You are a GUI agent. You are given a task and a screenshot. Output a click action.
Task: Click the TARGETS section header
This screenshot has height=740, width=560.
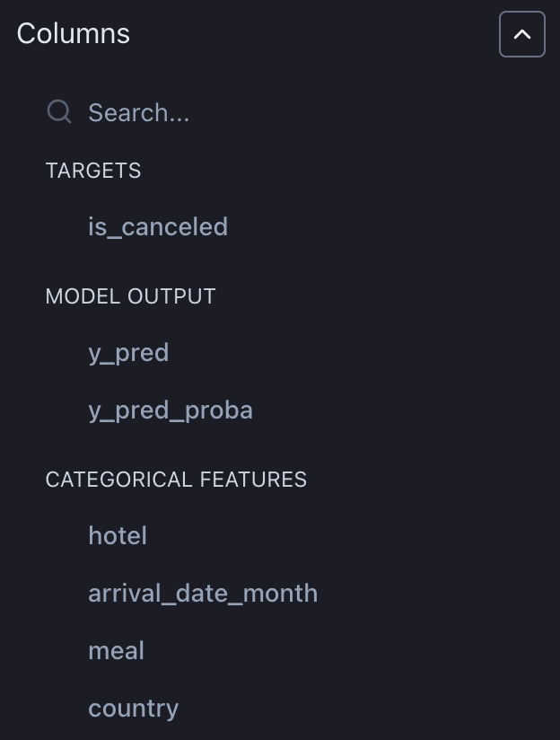(x=93, y=171)
